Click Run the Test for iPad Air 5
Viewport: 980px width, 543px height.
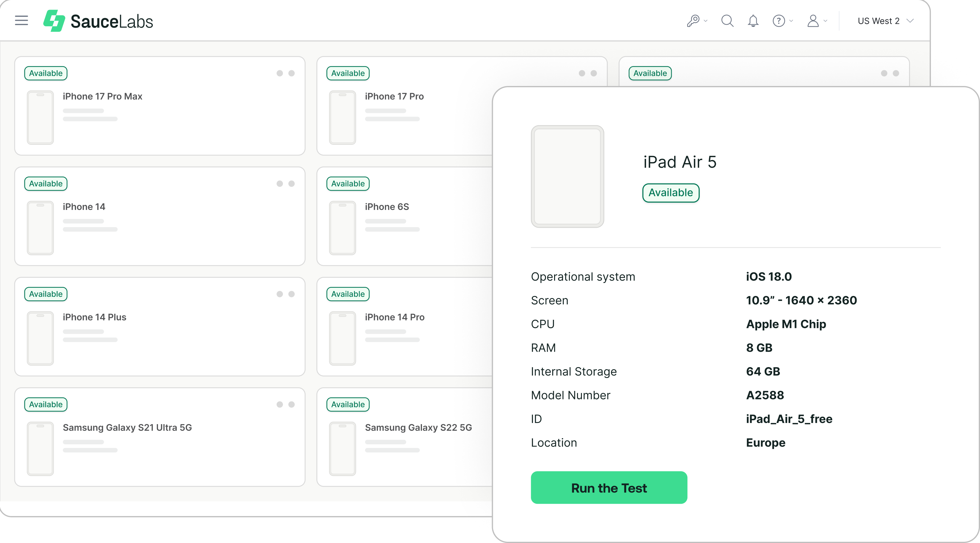[609, 487]
